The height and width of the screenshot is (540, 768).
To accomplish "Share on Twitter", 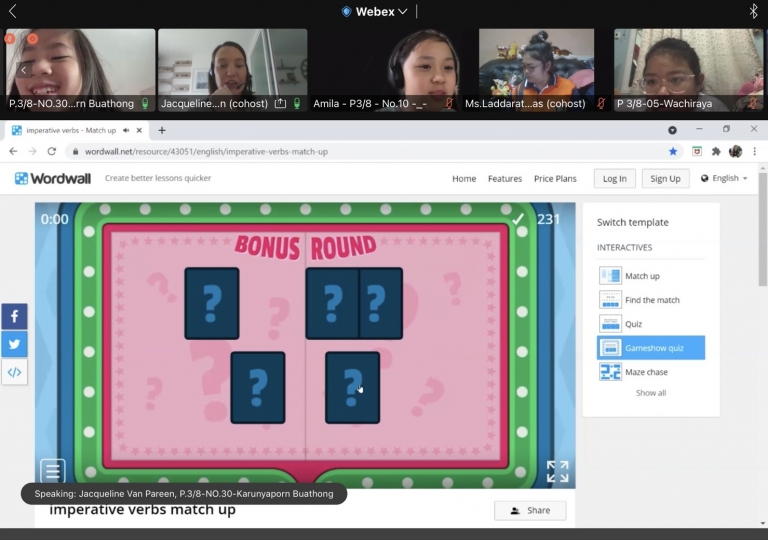I will pyautogui.click(x=14, y=344).
